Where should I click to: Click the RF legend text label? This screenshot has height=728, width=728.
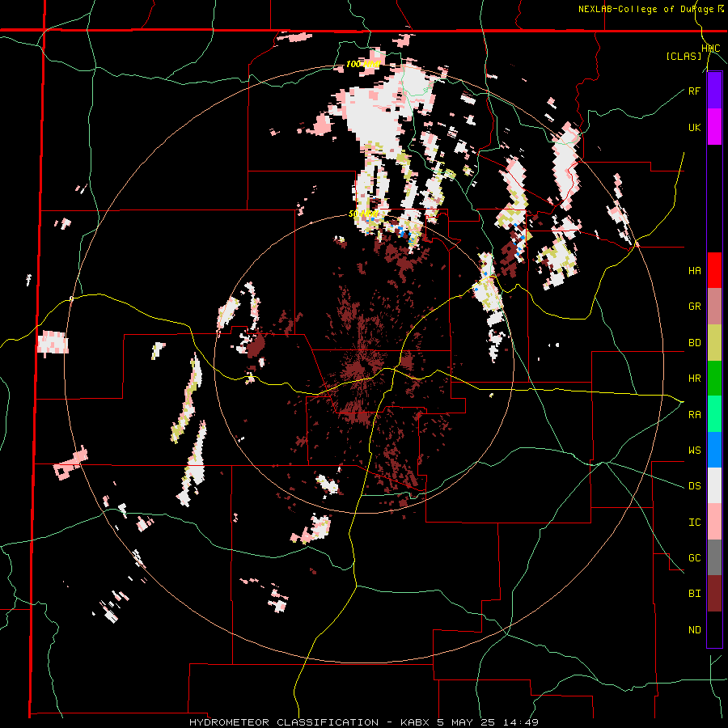[694, 91]
